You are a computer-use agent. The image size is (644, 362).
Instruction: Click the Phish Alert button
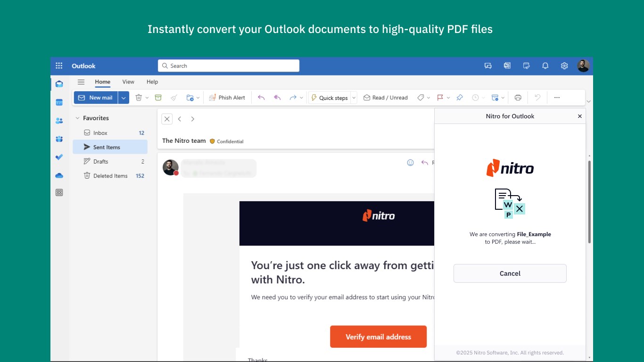(227, 98)
